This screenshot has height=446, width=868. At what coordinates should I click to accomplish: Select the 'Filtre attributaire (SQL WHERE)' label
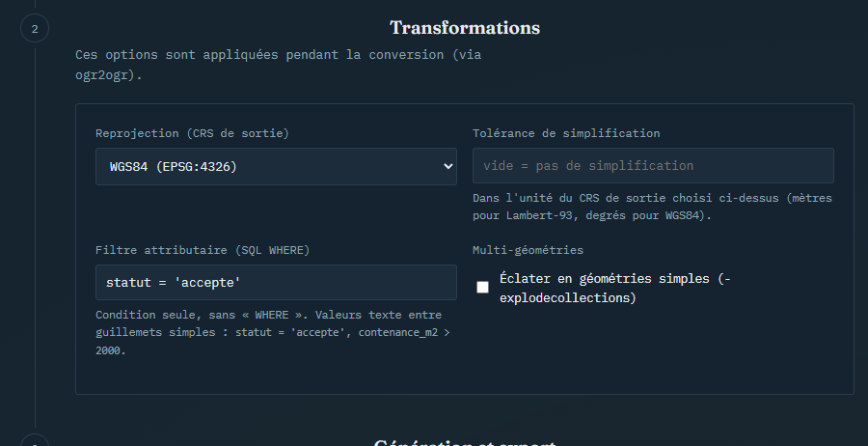coord(203,250)
